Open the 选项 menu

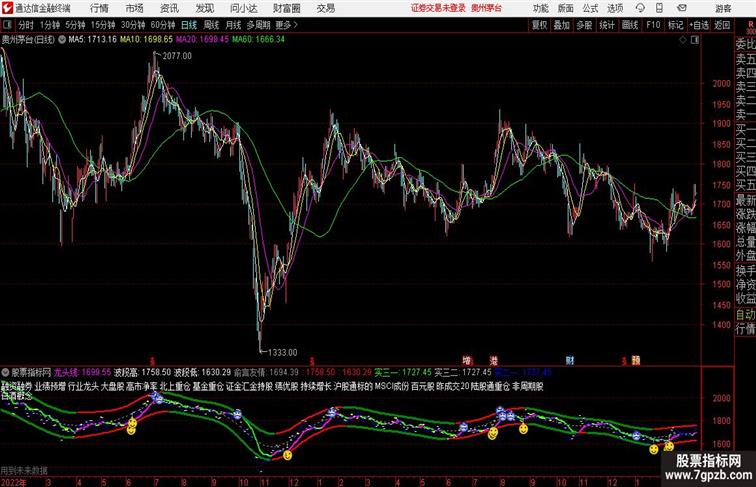(x=615, y=8)
